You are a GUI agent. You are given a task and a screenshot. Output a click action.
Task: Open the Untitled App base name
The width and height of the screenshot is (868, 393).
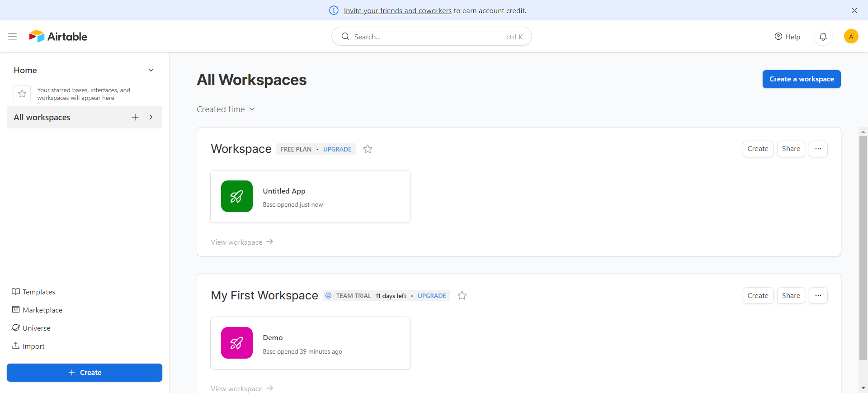[284, 191]
